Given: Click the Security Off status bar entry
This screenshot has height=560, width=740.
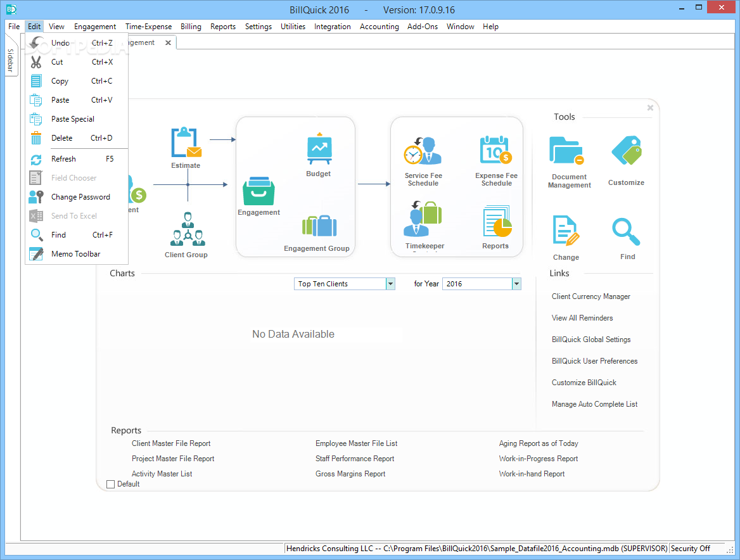Looking at the screenshot, I should [691, 548].
